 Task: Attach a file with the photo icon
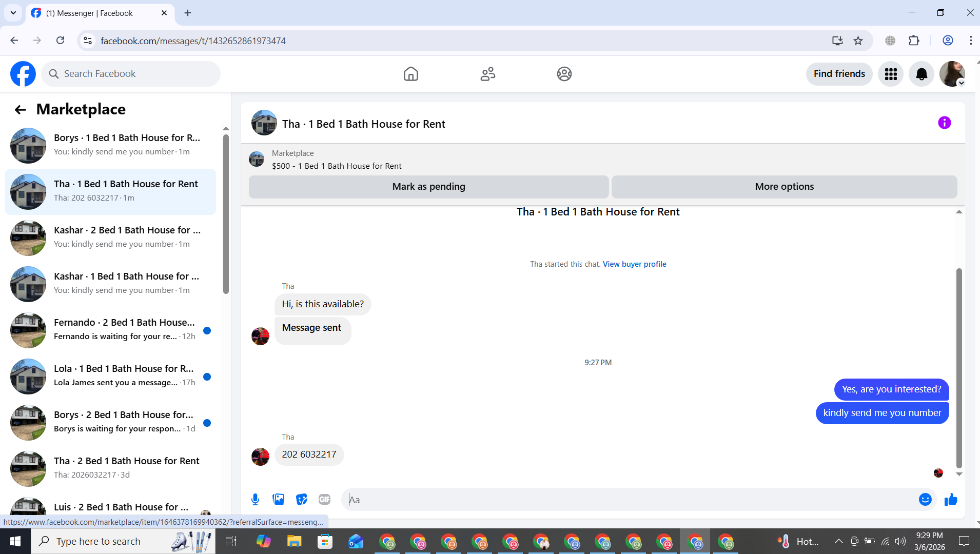point(278,499)
